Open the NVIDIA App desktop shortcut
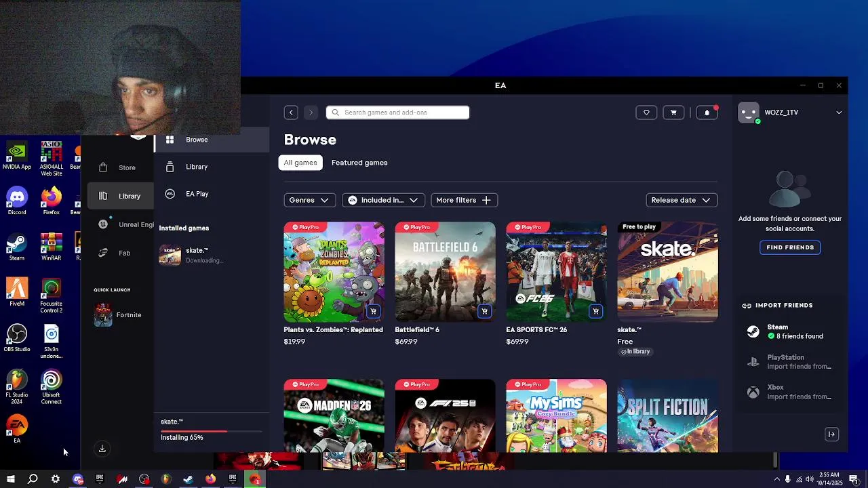The height and width of the screenshot is (488, 868). tap(17, 156)
